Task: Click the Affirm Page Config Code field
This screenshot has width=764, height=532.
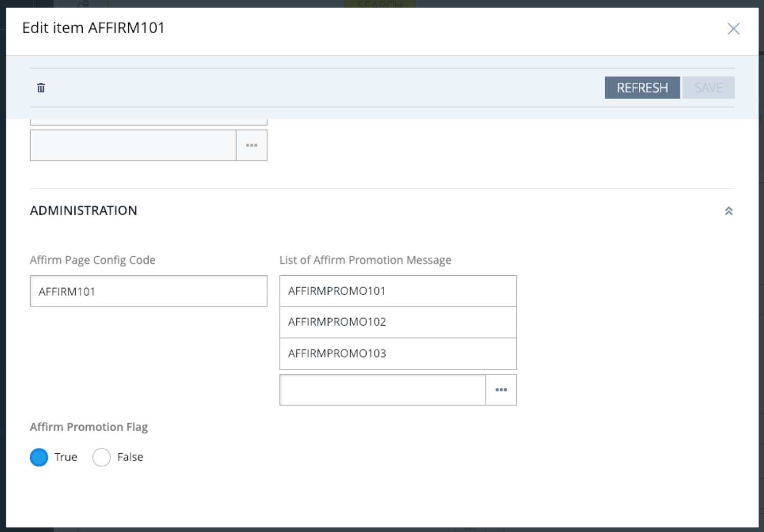Action: pyautogui.click(x=149, y=291)
